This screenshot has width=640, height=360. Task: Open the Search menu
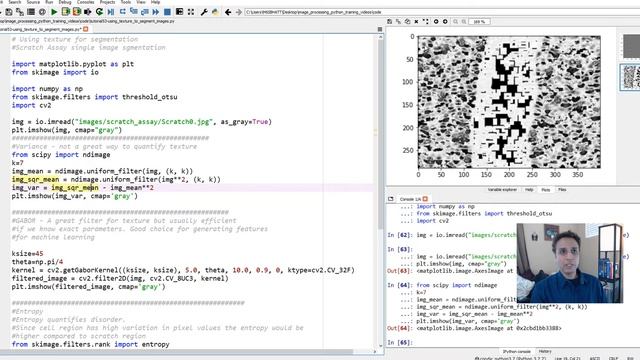[x=14, y=2]
